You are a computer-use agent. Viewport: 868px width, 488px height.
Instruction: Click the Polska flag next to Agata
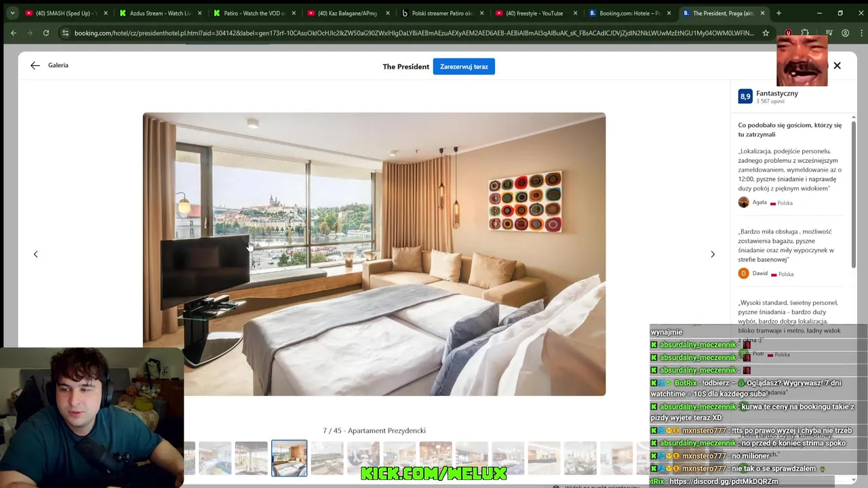(773, 203)
